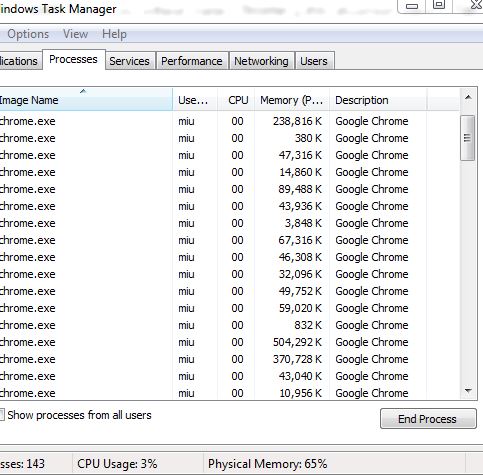
Task: Click the End Process button
Action: click(428, 419)
